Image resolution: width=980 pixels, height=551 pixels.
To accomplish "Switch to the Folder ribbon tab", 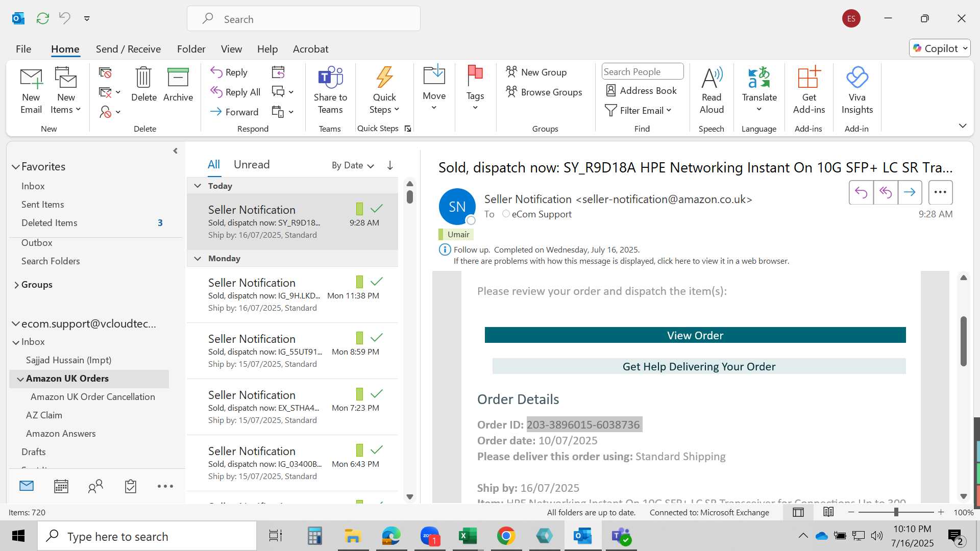I will [x=191, y=49].
